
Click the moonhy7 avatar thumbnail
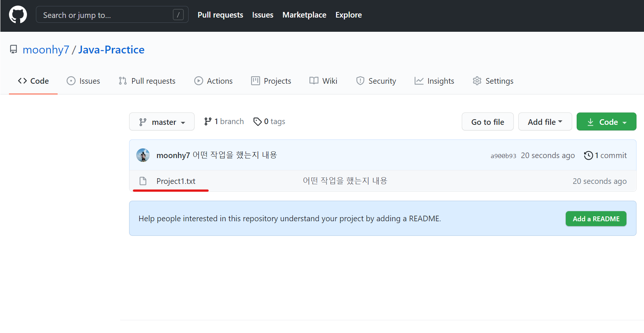click(143, 155)
